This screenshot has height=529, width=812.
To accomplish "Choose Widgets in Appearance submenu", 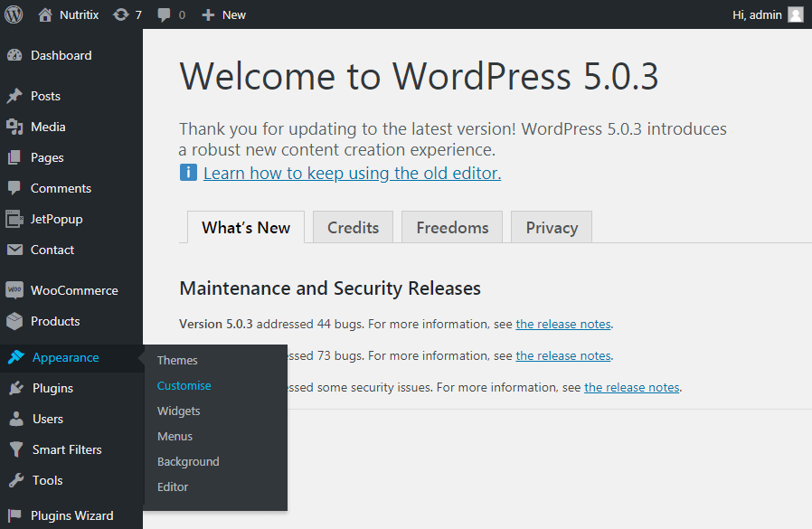I will coord(179,411).
